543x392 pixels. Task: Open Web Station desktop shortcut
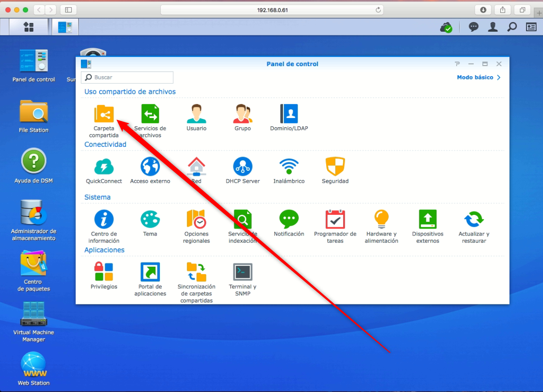pyautogui.click(x=34, y=369)
